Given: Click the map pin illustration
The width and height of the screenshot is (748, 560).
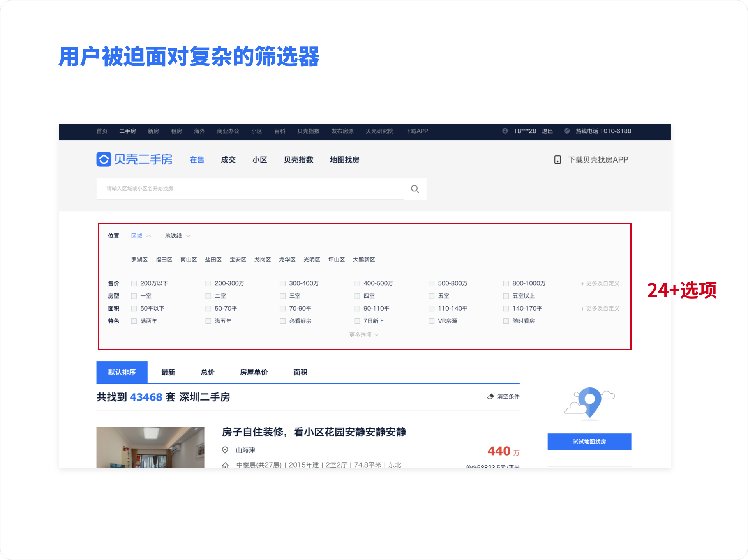Looking at the screenshot, I should click(x=589, y=403).
